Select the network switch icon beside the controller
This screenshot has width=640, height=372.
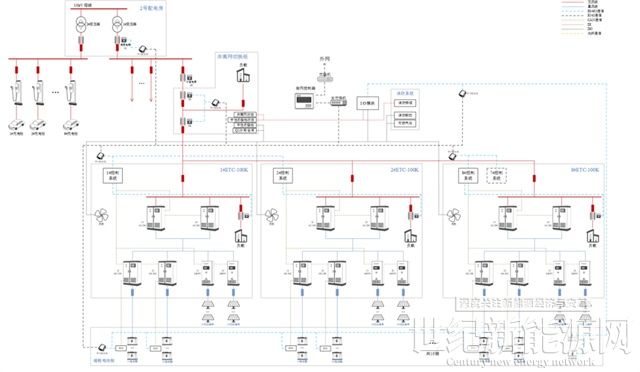click(339, 102)
